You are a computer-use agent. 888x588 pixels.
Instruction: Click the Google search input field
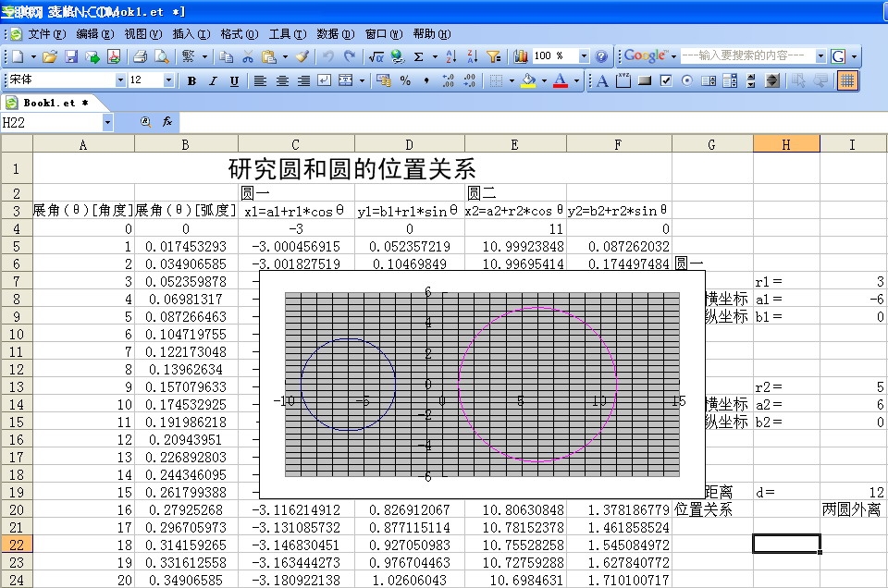tap(746, 56)
